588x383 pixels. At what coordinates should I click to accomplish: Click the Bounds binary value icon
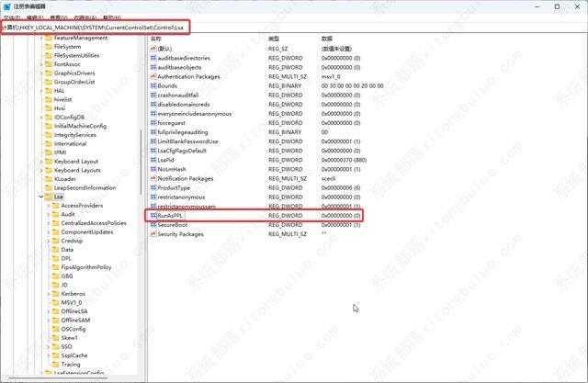tap(153, 85)
